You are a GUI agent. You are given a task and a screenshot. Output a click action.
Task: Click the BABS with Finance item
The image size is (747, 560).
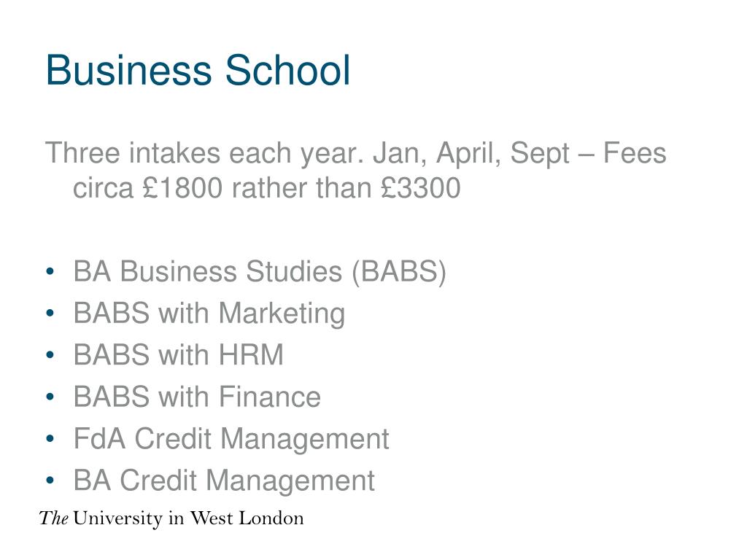click(x=197, y=397)
